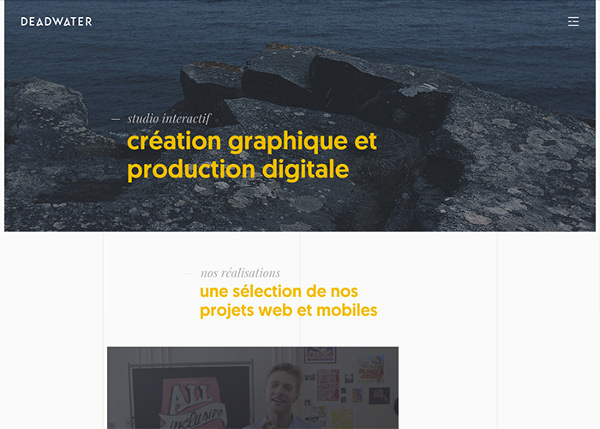The height and width of the screenshot is (429, 600).
Task: Click the word 'mobiles' in section title
Action: (x=347, y=310)
